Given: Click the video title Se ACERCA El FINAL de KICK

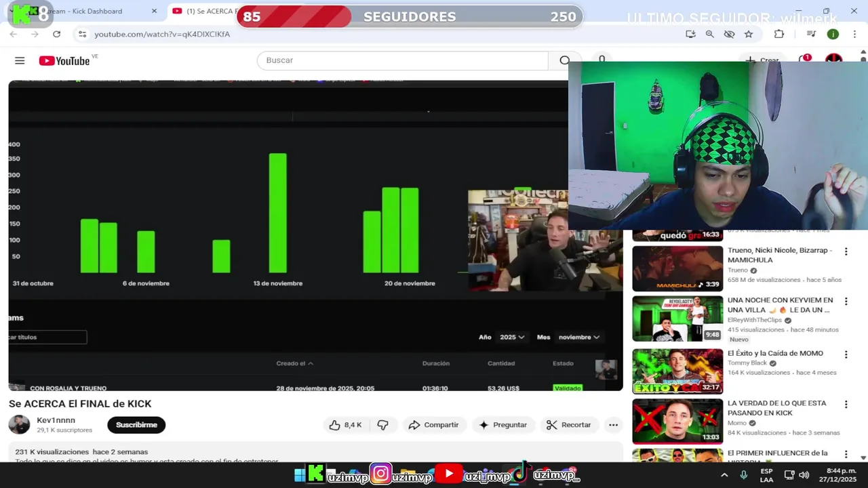Looking at the screenshot, I should (80, 404).
